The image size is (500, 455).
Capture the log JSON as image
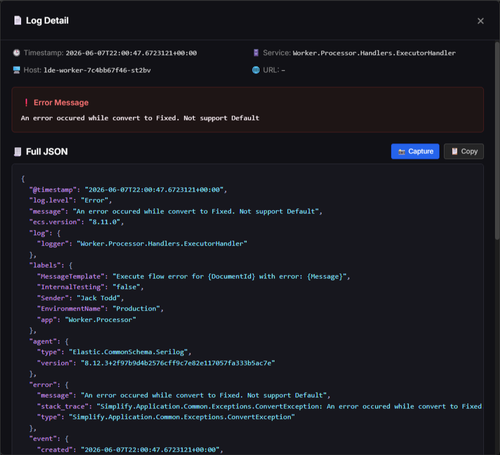click(415, 151)
